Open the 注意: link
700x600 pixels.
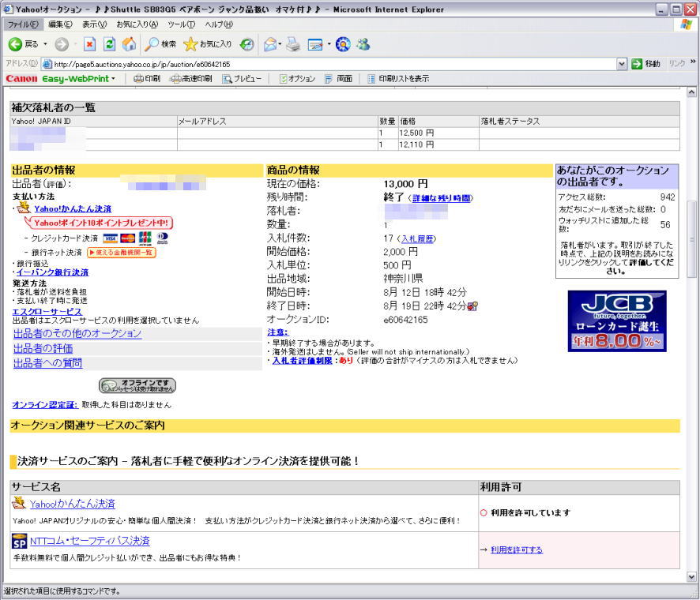coord(277,332)
